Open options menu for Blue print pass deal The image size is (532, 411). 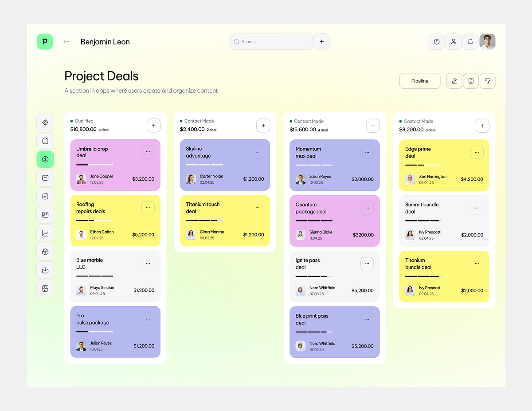coord(367,319)
